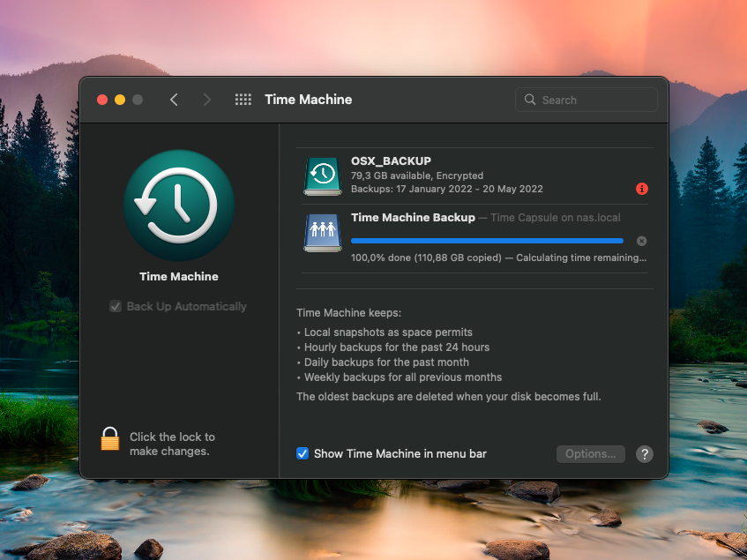Screen dimensions: 747x560
Task: Click the Time Machine Backup network disk icon
Action: [x=323, y=233]
